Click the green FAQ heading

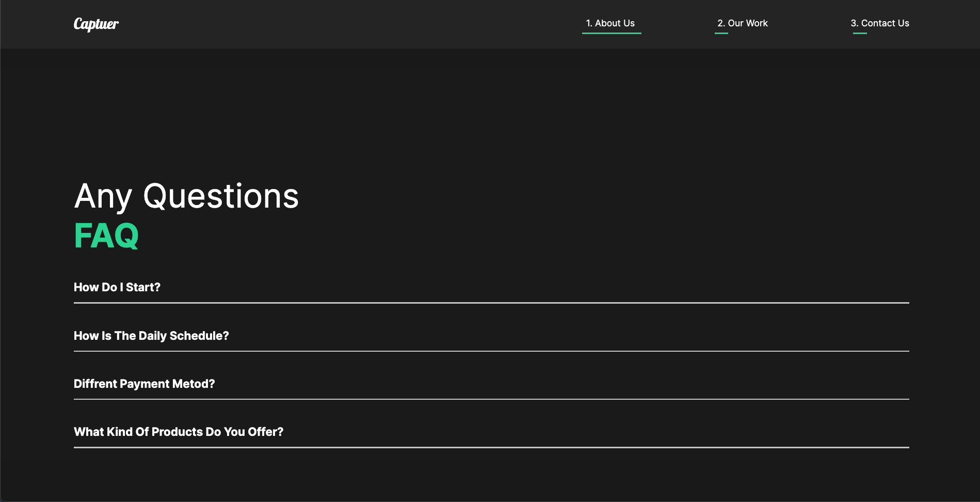click(106, 236)
